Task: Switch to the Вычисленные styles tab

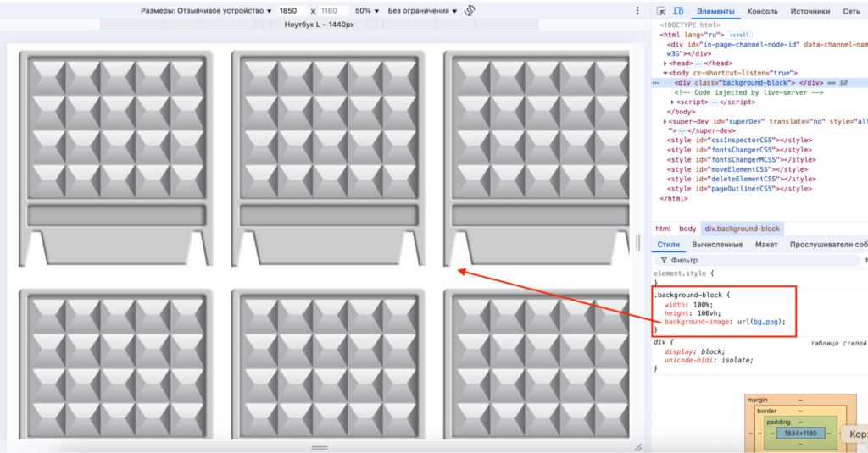Action: [717, 245]
